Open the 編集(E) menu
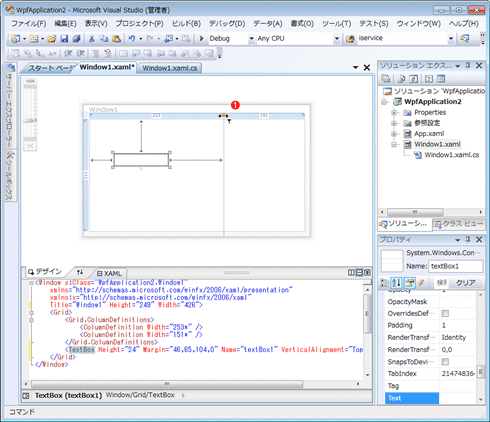490x422 pixels. pyautogui.click(x=65, y=24)
